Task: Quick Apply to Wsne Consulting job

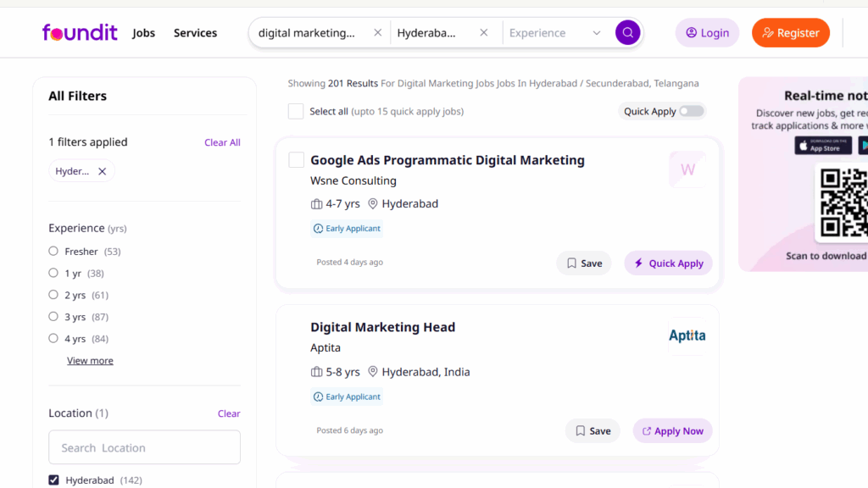Action: point(668,263)
